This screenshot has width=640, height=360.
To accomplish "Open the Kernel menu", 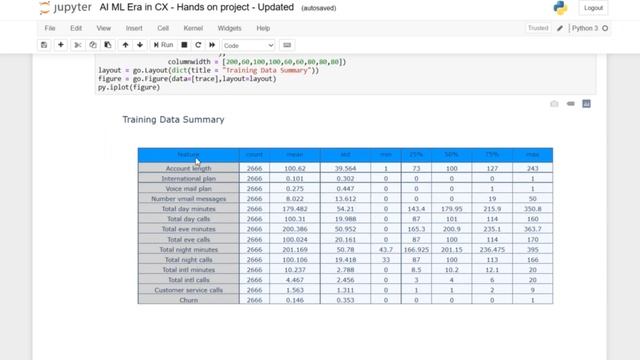I will [x=193, y=28].
